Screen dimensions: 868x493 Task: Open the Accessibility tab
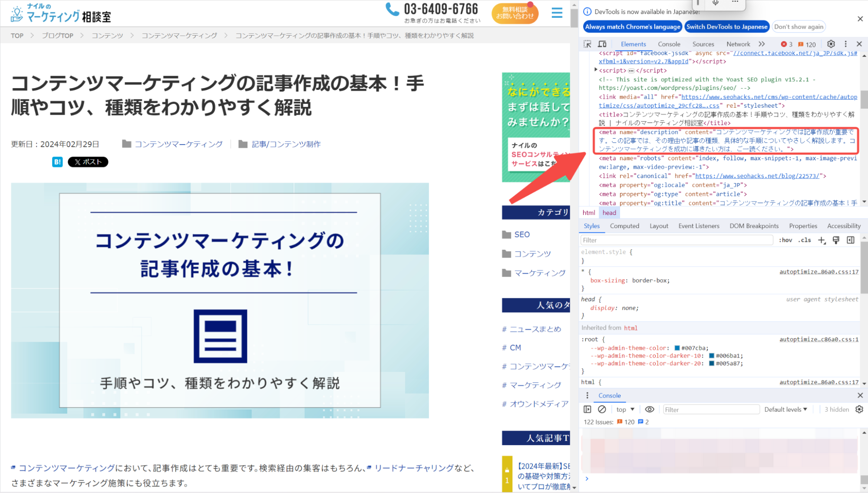tap(844, 226)
